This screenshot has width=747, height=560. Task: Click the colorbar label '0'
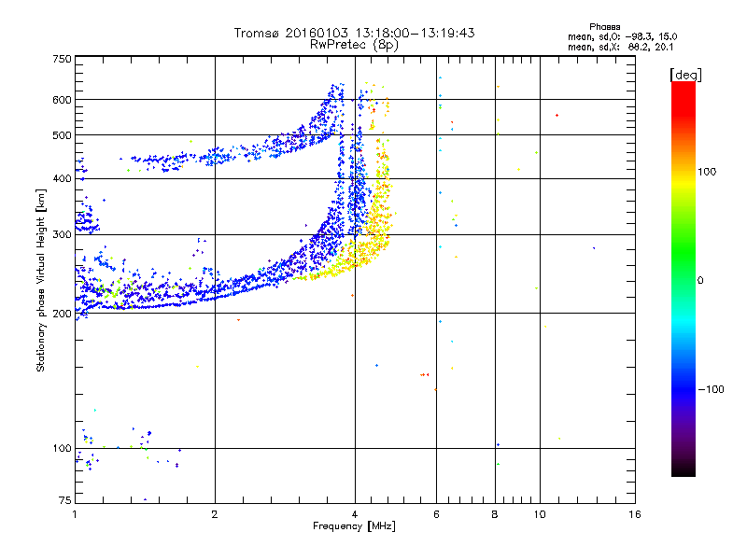click(700, 280)
